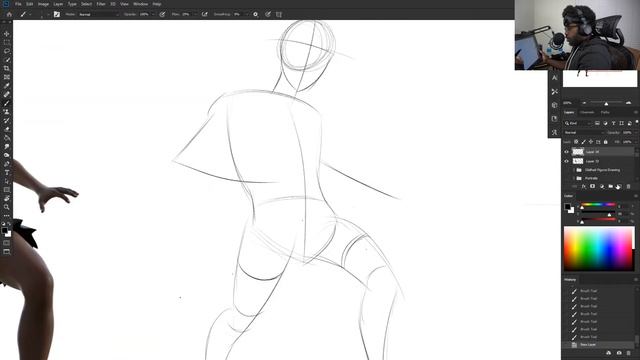Toggle lock image pixels
640x360 pixels.
[x=584, y=142]
